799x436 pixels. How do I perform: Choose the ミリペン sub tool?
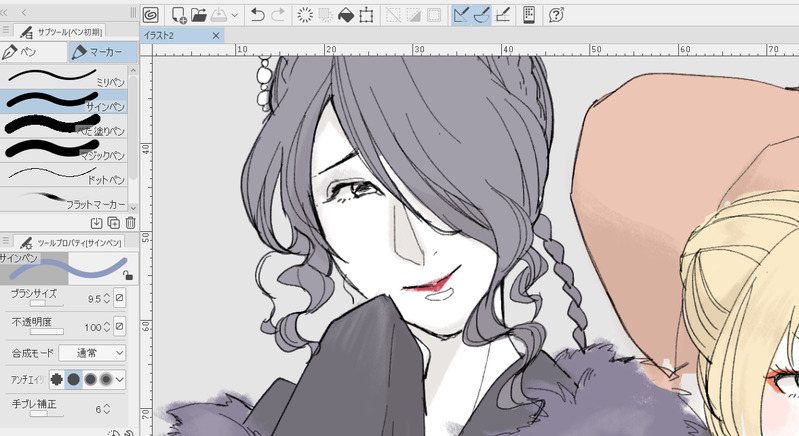(x=64, y=77)
